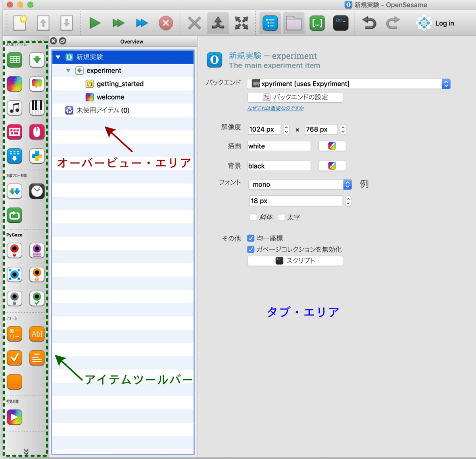This screenshot has height=459, width=476.
Task: Choose the green repeat cycle icon
Action: pyautogui.click(x=15, y=215)
